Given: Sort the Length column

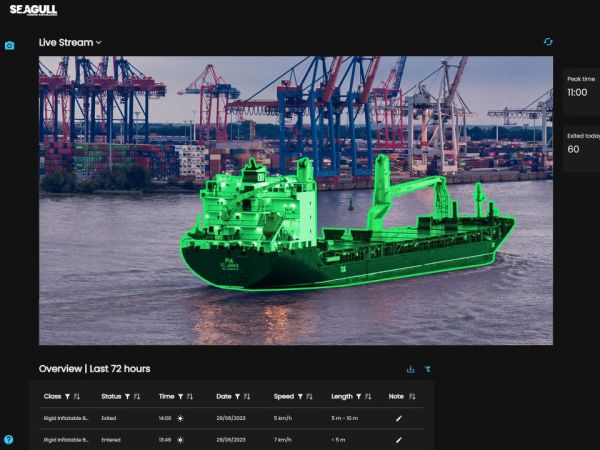Looking at the screenshot, I should click(368, 396).
